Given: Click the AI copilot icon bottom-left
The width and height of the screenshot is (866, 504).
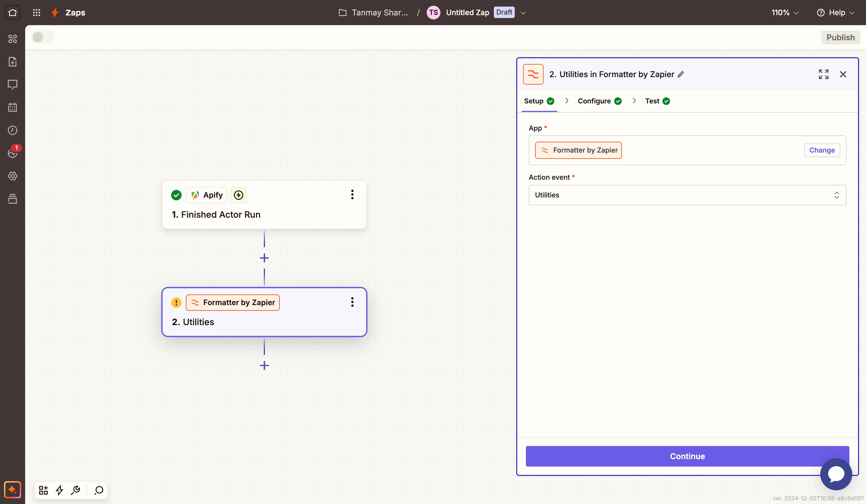Looking at the screenshot, I should (12, 489).
